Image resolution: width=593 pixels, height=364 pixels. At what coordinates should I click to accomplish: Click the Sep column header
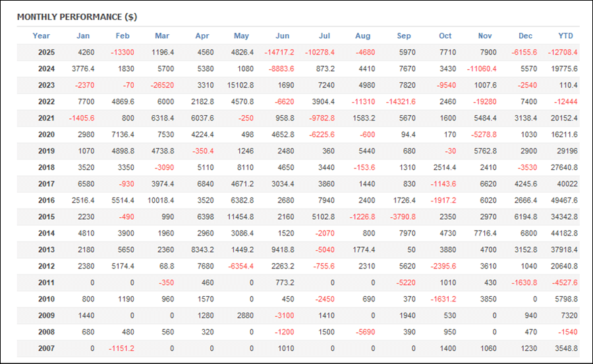pyautogui.click(x=404, y=36)
